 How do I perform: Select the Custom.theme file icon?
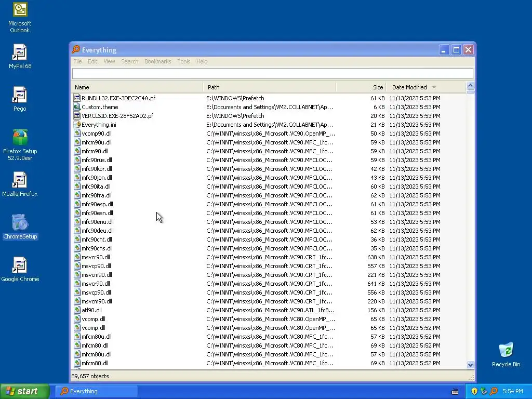pyautogui.click(x=77, y=107)
